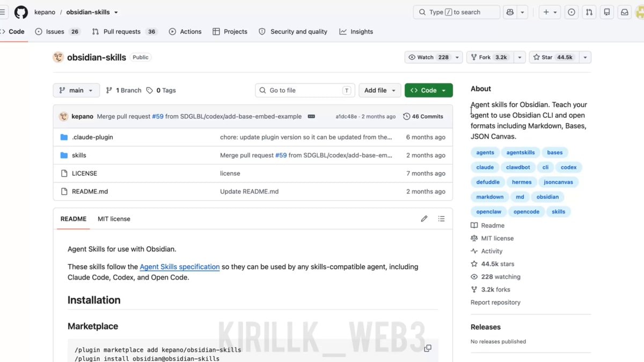Open the repositories icon in header
This screenshot has width=644, height=362.
pos(607,12)
